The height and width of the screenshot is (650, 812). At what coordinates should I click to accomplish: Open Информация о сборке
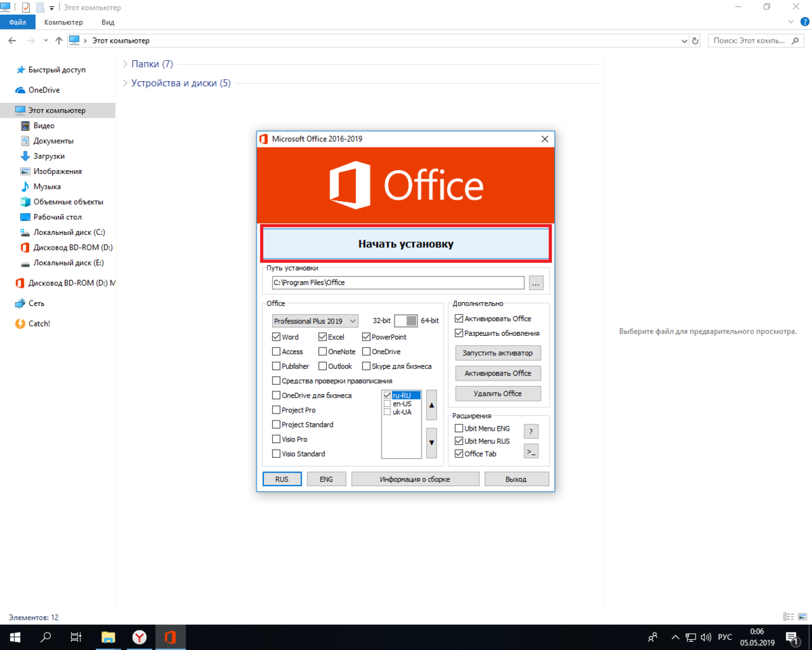pyautogui.click(x=415, y=479)
